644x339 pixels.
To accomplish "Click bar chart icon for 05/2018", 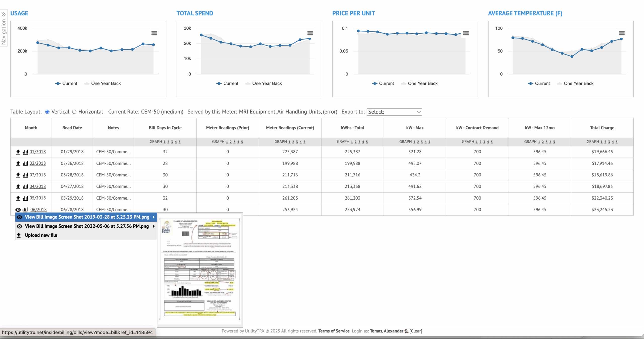I will click(x=25, y=198).
